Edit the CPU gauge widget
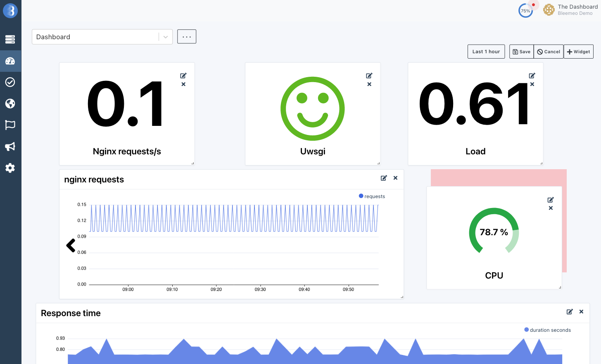This screenshot has height=364, width=601. 550,200
